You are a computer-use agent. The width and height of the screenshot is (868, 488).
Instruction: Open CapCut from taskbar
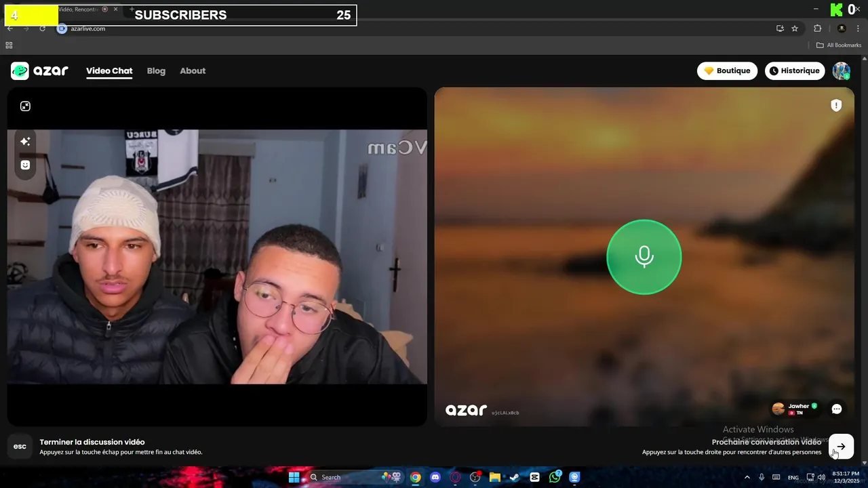tap(534, 477)
